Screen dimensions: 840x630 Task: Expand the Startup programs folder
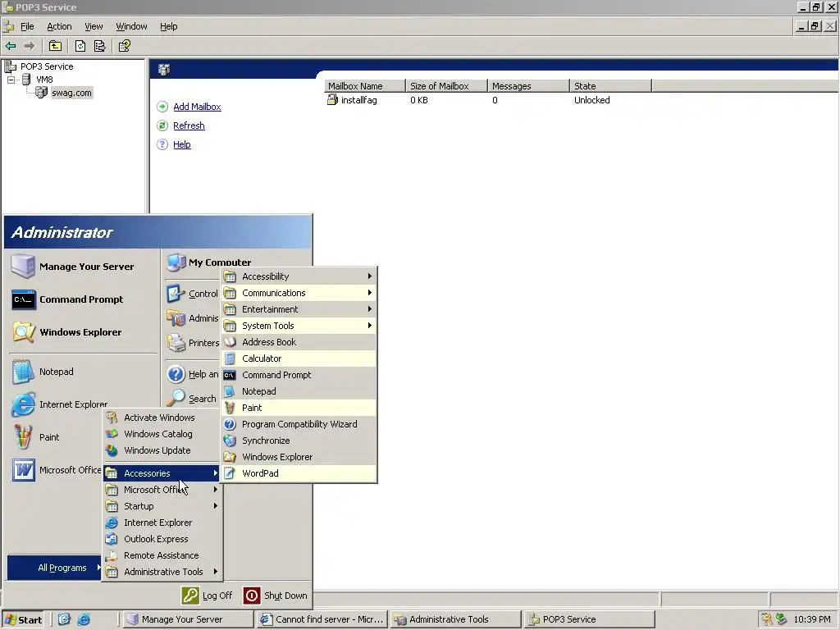(162, 506)
